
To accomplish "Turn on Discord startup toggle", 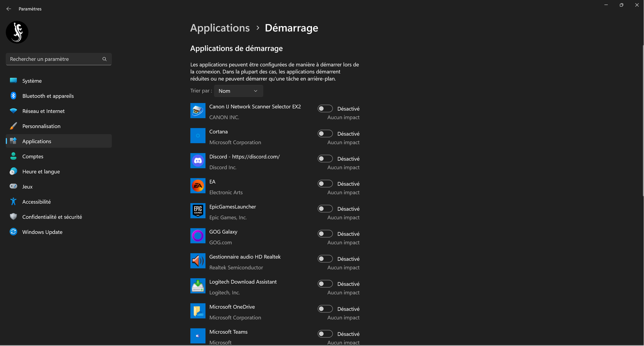I will [325, 159].
